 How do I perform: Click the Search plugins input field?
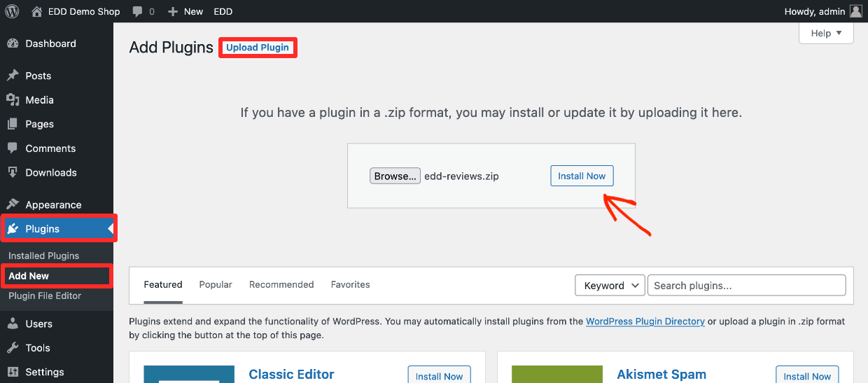tap(746, 285)
